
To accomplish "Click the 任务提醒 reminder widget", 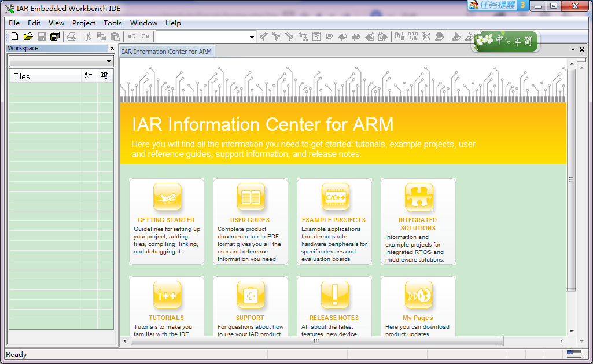I will [x=498, y=5].
